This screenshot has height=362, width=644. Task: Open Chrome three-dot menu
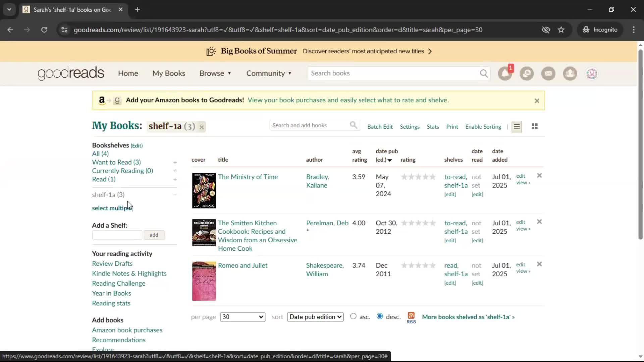tap(634, 29)
